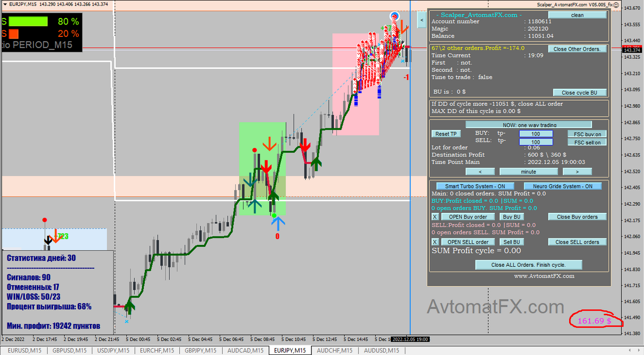The height and width of the screenshot is (355, 644).
Task: Select the BUY tp- input field
Action: [x=536, y=134]
